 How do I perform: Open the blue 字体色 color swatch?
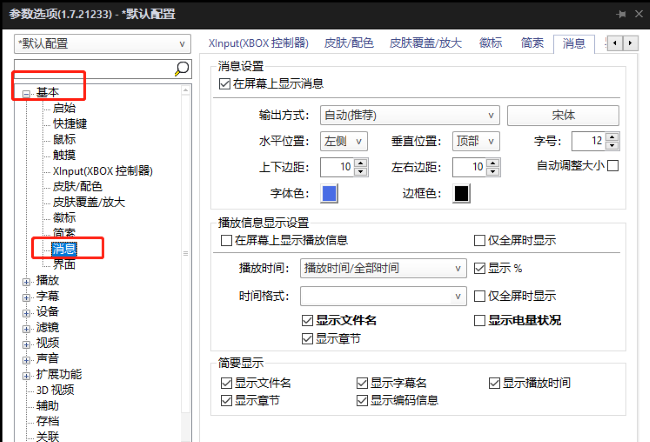click(329, 193)
